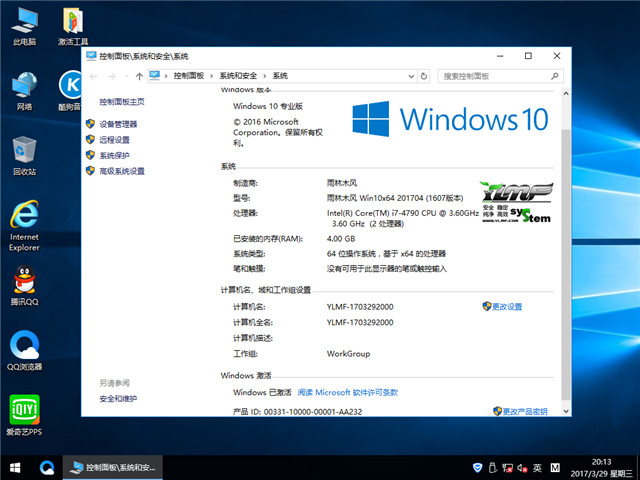
Task: Open 远程设置 in the left pane
Action: point(114,140)
